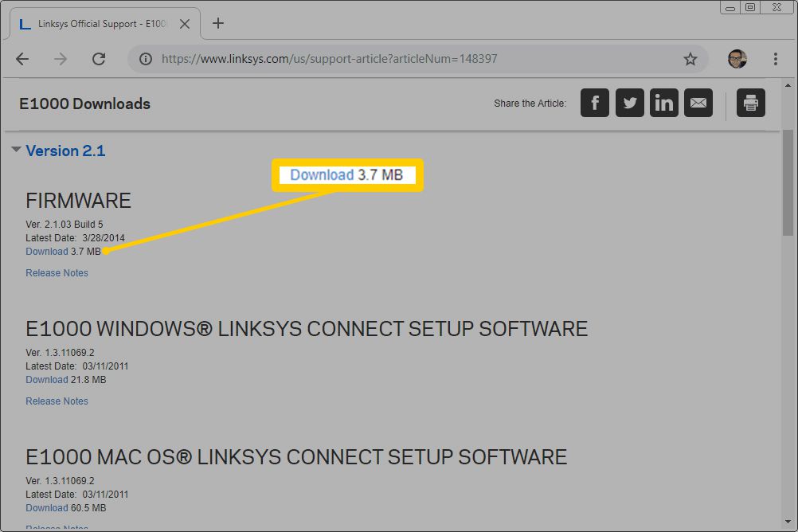Open Release Notes for the firmware
The height and width of the screenshot is (532, 798).
tap(57, 273)
